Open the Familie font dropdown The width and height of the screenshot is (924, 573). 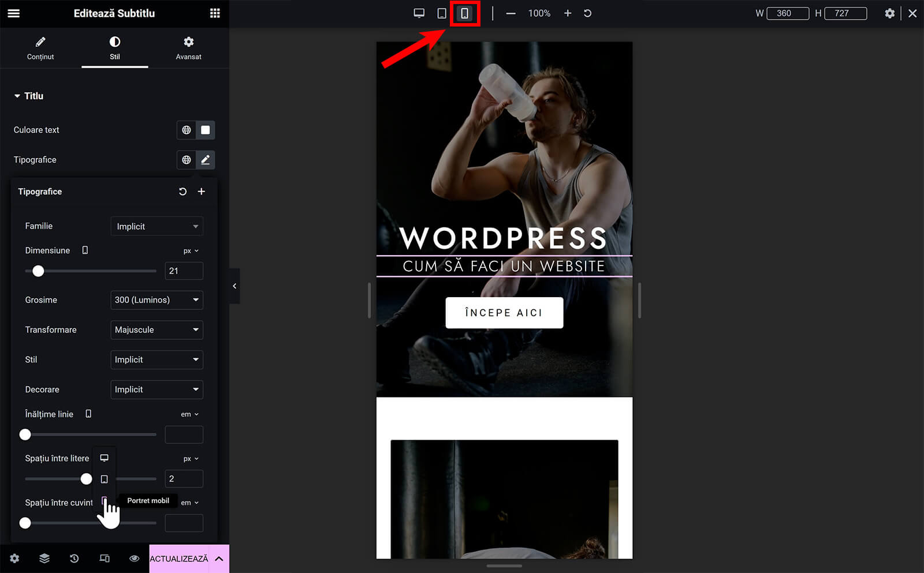pyautogui.click(x=157, y=226)
